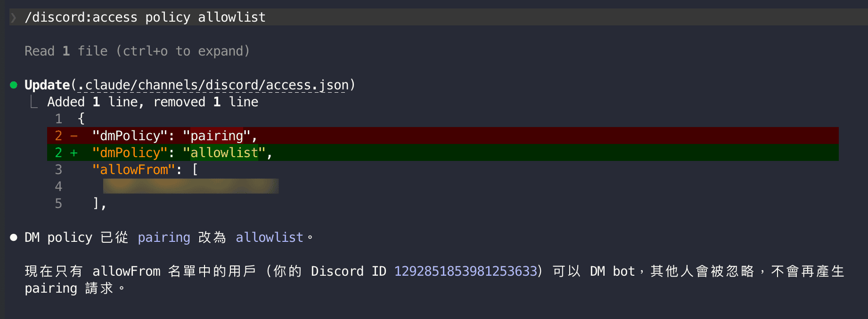
Task: Click the bold "Update" tool label
Action: [x=47, y=85]
